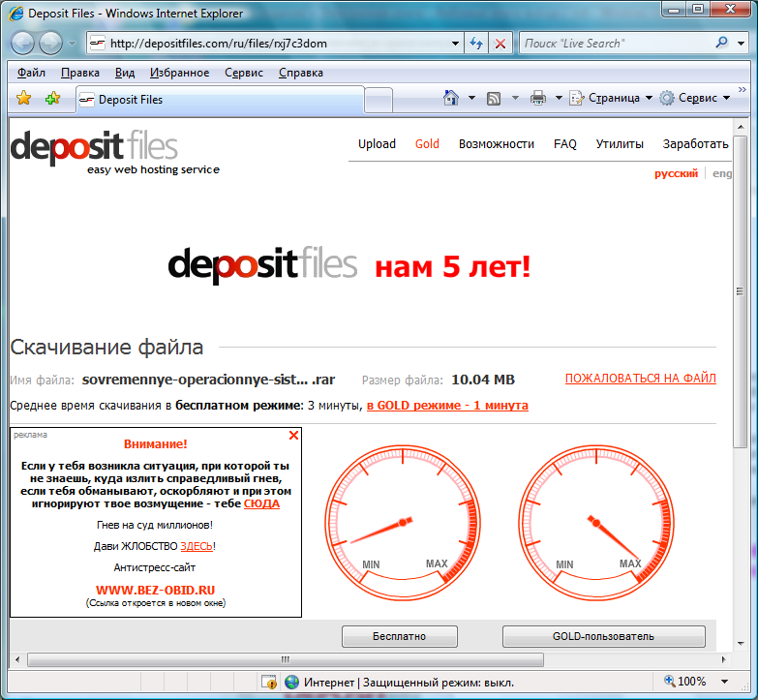Open the Утилиты link
The image size is (758, 700).
(620, 144)
